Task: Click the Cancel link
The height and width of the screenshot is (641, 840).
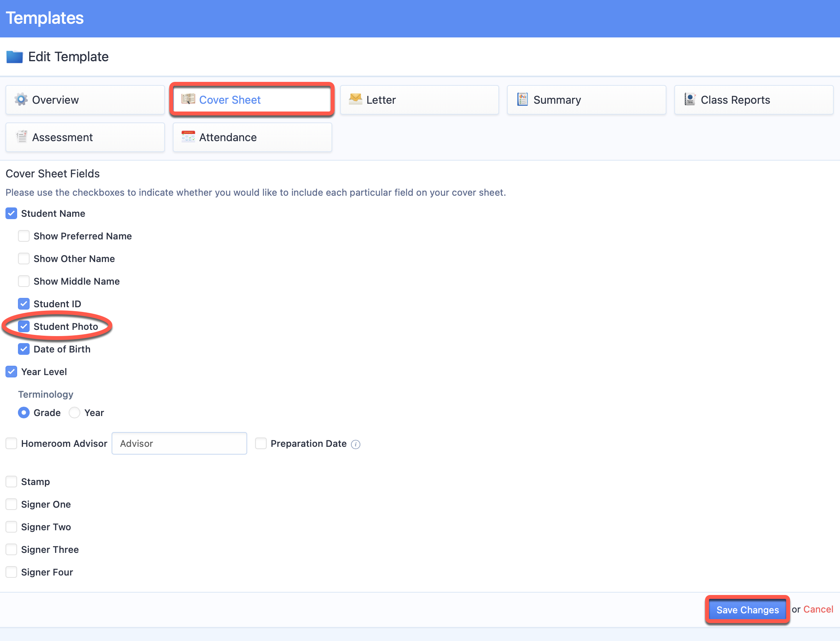Action: (x=818, y=609)
